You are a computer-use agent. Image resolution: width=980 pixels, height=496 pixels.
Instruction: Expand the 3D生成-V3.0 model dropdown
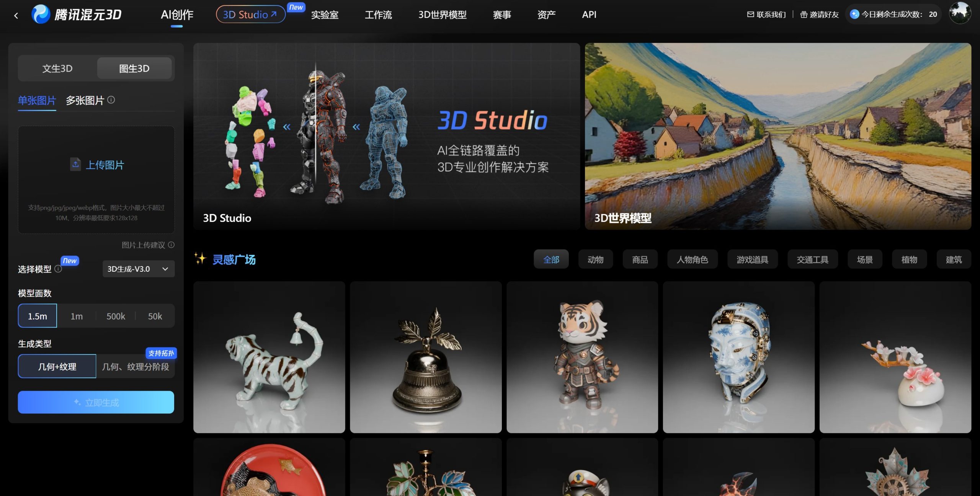pos(138,269)
